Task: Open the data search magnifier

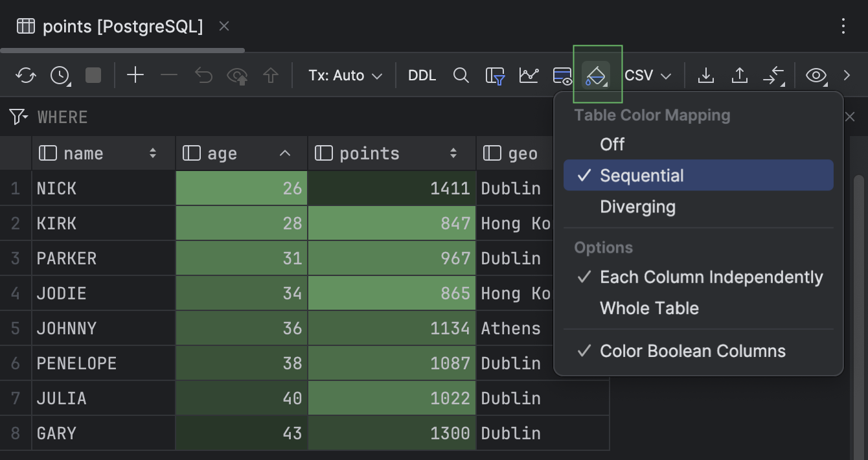Action: tap(461, 75)
